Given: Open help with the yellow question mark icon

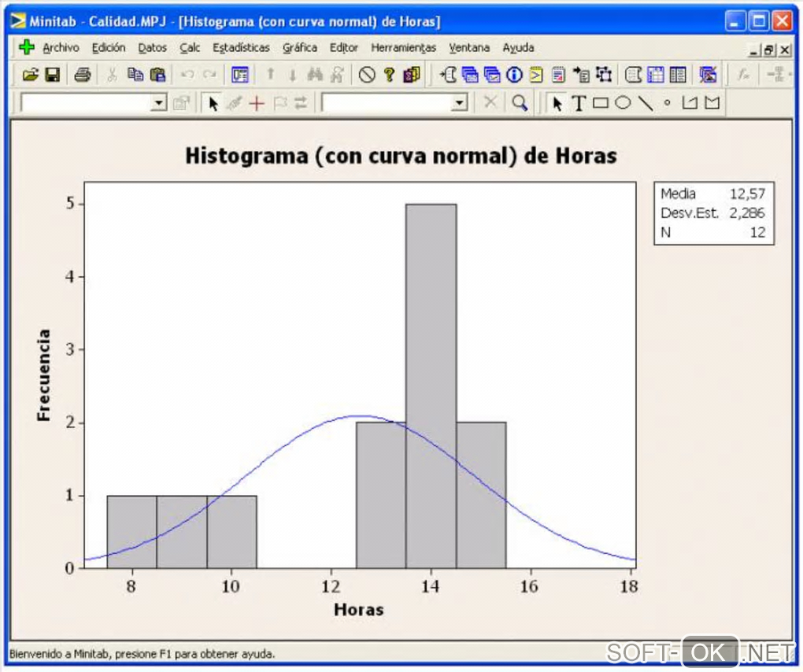Looking at the screenshot, I should coord(389,75).
